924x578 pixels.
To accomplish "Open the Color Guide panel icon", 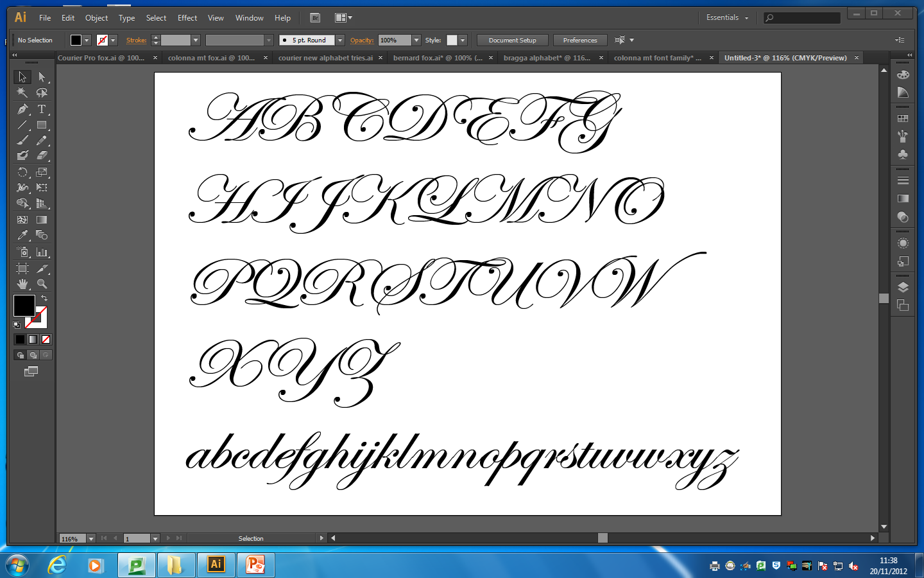I will (903, 92).
